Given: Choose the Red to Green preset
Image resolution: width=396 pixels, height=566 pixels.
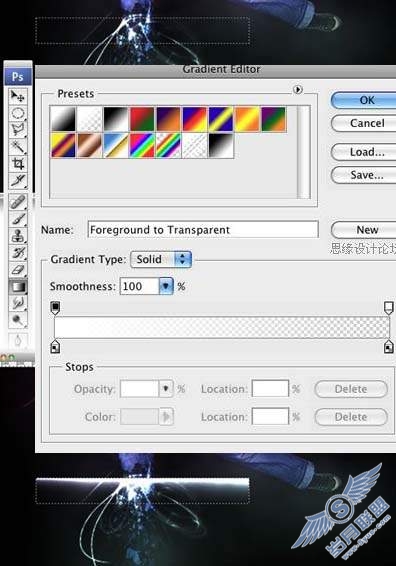Looking at the screenshot, I should 142,119.
